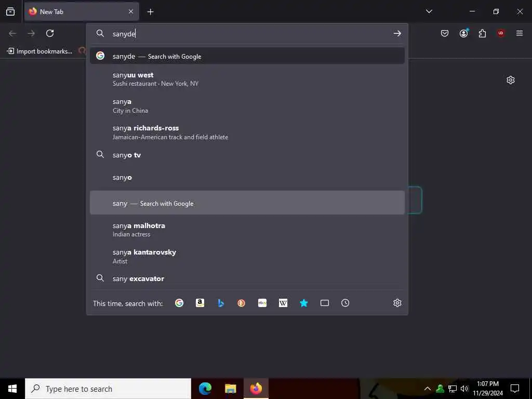This screenshot has height=399, width=532.
Task: Open Windows Start menu
Action: [12, 389]
